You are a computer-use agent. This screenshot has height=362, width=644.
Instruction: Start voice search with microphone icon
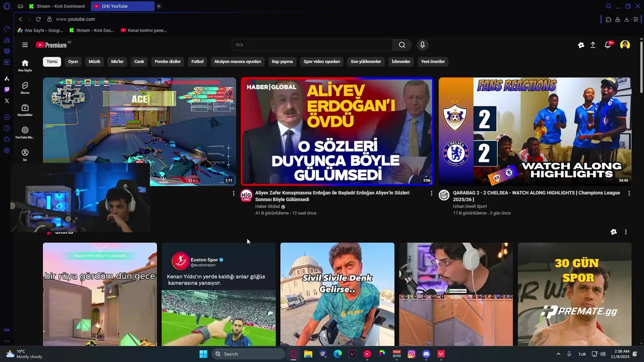click(422, 45)
